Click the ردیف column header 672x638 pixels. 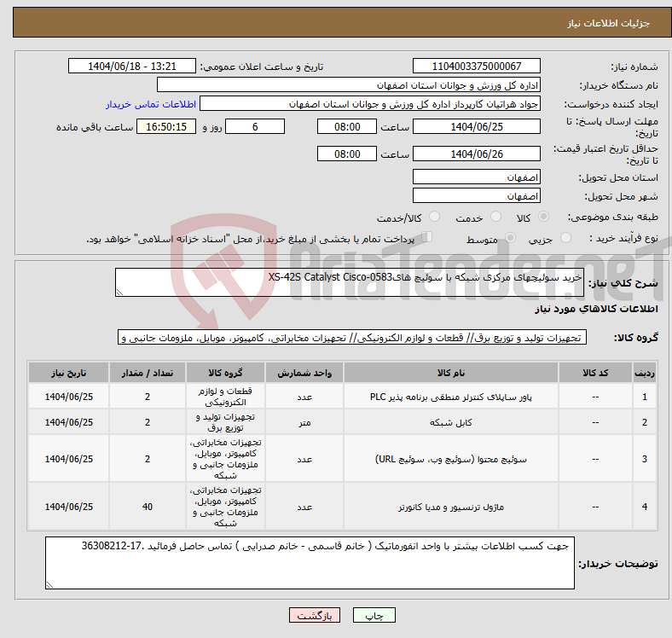(644, 373)
